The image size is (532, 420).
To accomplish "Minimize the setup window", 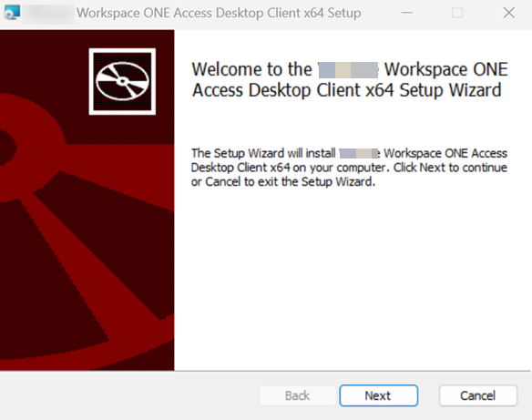I will coord(407,13).
